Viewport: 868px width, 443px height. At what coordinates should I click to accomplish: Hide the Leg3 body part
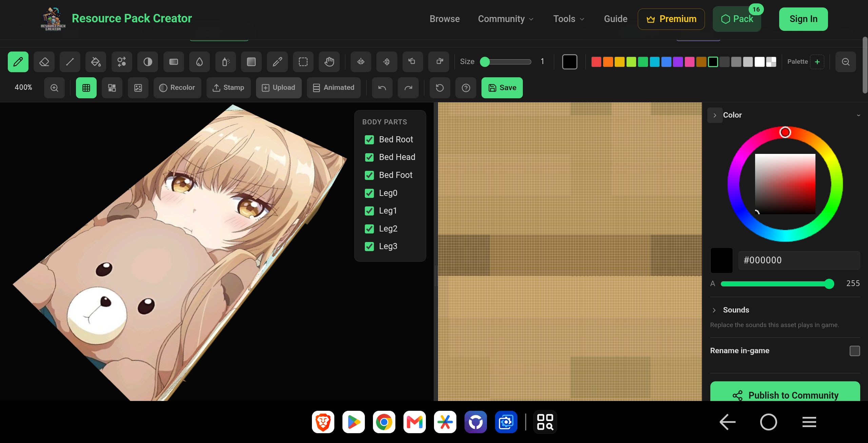pos(369,246)
